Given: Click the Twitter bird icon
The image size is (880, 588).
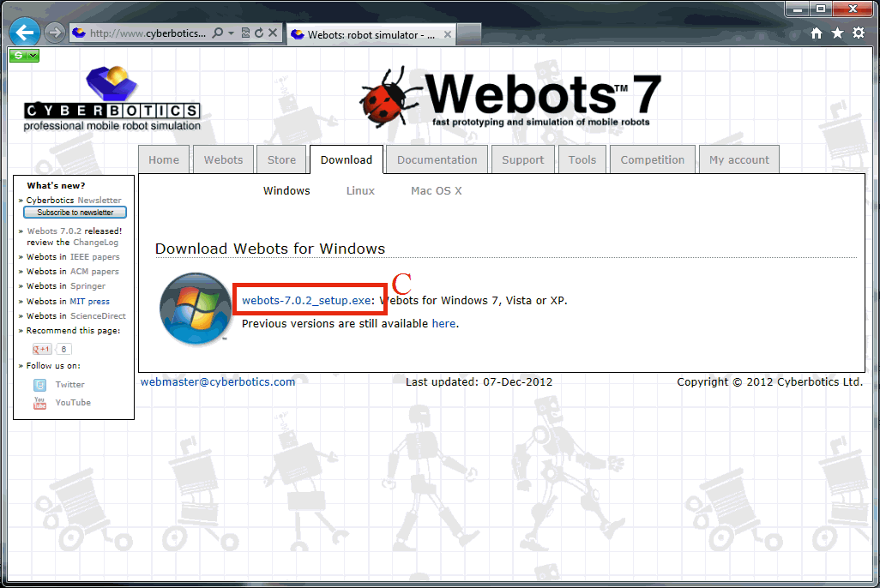Looking at the screenshot, I should click(39, 385).
